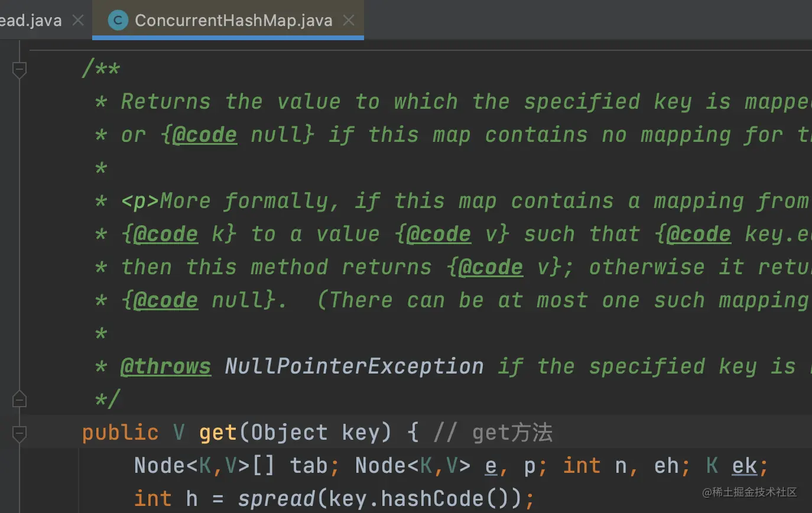Click the @code tag before v}; otherwise

click(x=491, y=267)
